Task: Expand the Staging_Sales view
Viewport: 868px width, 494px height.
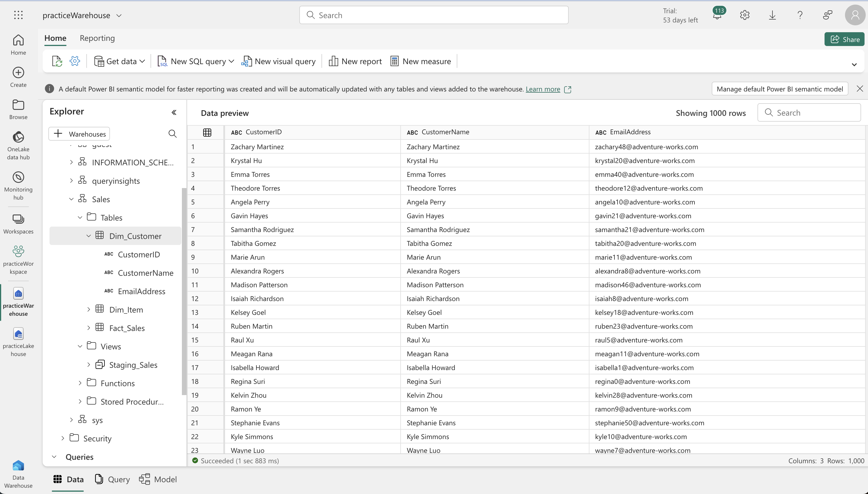Action: point(89,365)
